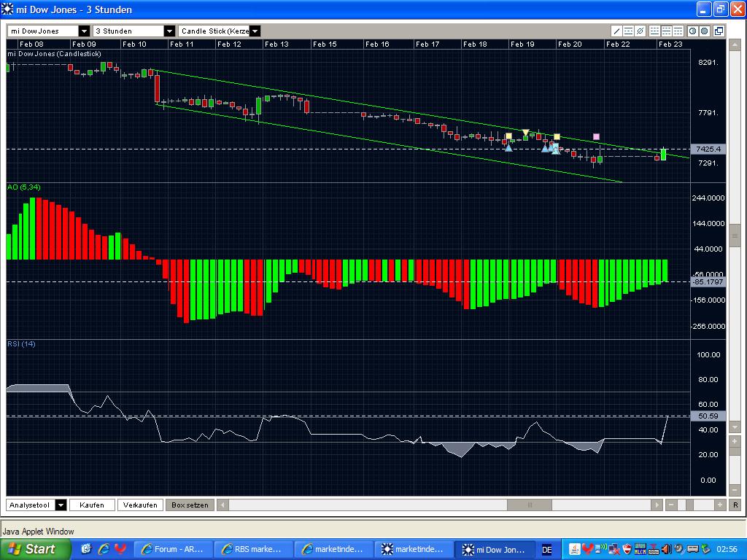This screenshot has height=560, width=747.
Task: Click the hollow circle indicator icon
Action: (x=692, y=31)
